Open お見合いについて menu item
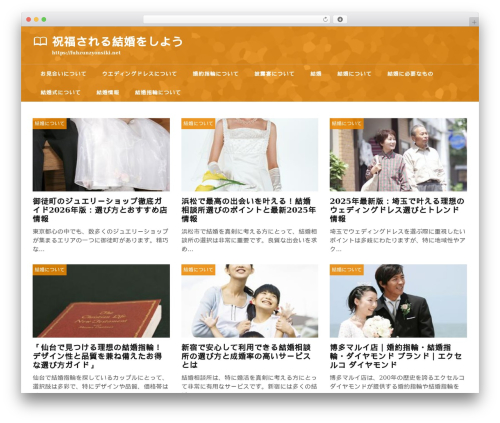This screenshot has width=500, height=423. click(x=63, y=74)
